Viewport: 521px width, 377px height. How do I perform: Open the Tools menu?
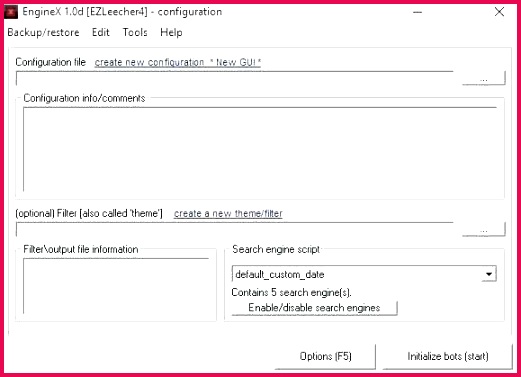pyautogui.click(x=135, y=32)
